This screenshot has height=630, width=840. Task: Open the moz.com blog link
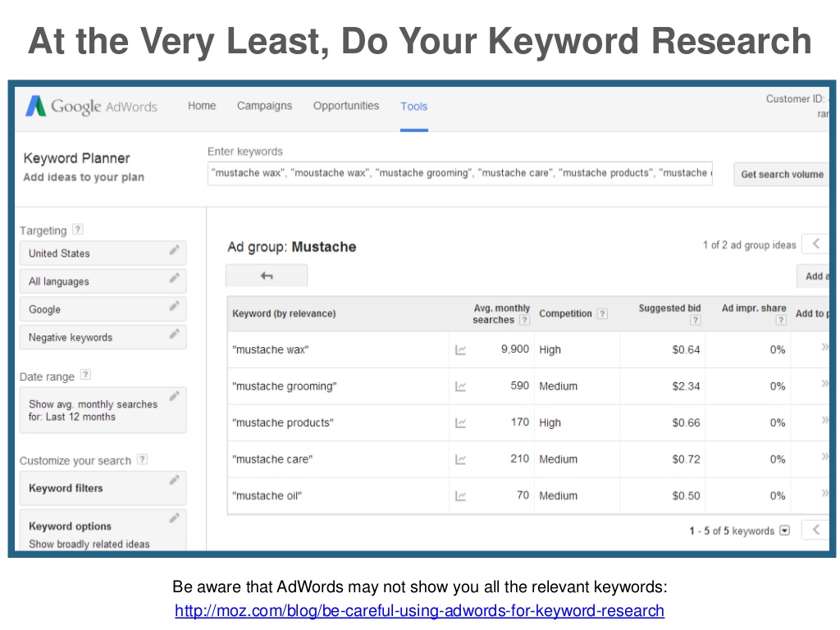419,611
